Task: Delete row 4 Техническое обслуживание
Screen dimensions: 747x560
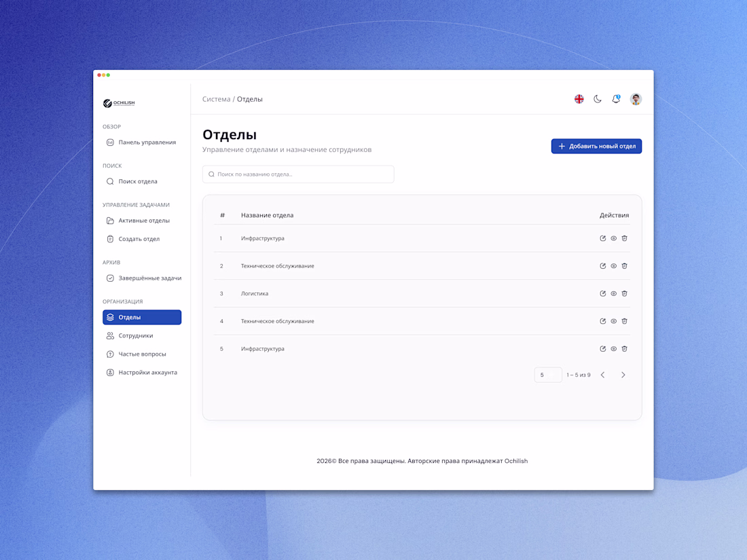Action: [625, 321]
